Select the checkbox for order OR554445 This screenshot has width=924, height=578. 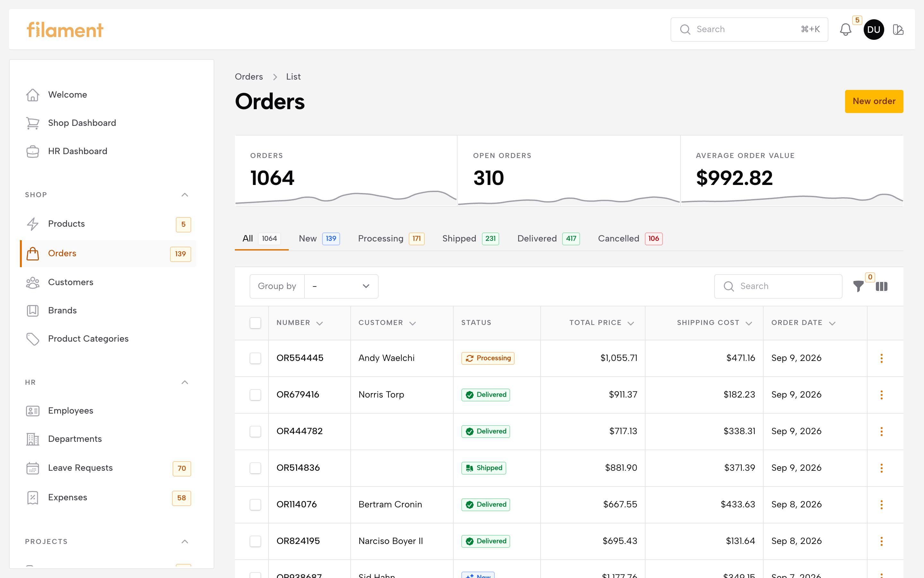255,358
